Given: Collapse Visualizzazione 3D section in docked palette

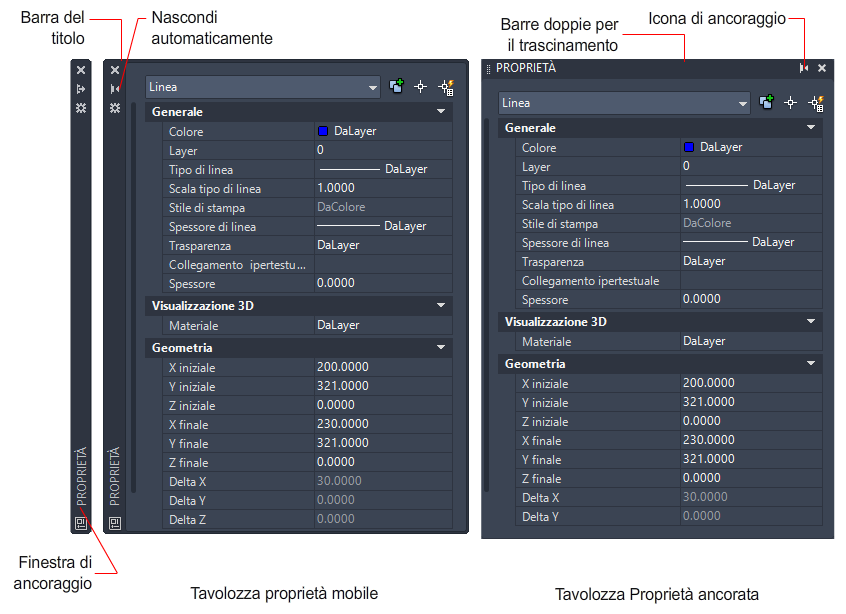Looking at the screenshot, I should (x=810, y=321).
